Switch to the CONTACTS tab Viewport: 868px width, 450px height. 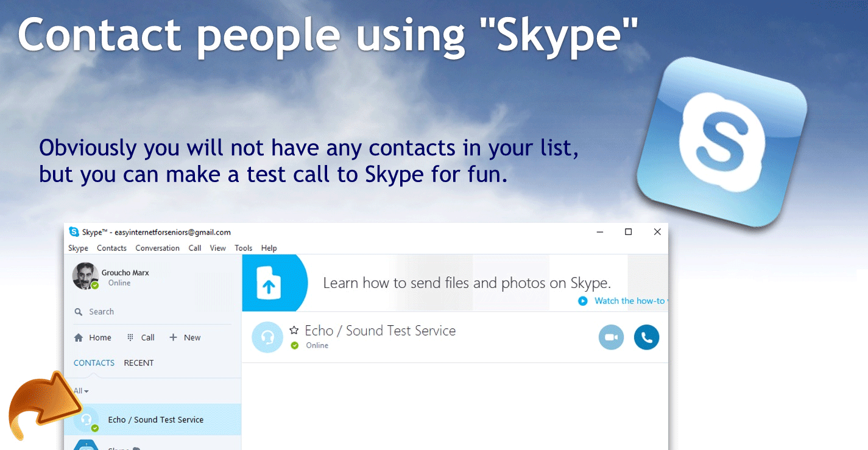click(94, 363)
